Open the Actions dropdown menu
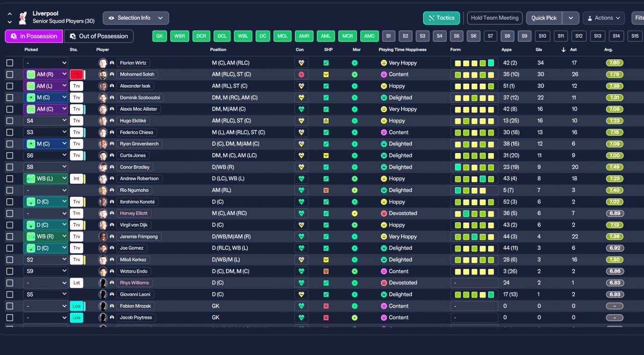This screenshot has height=355, width=644. pos(604,18)
